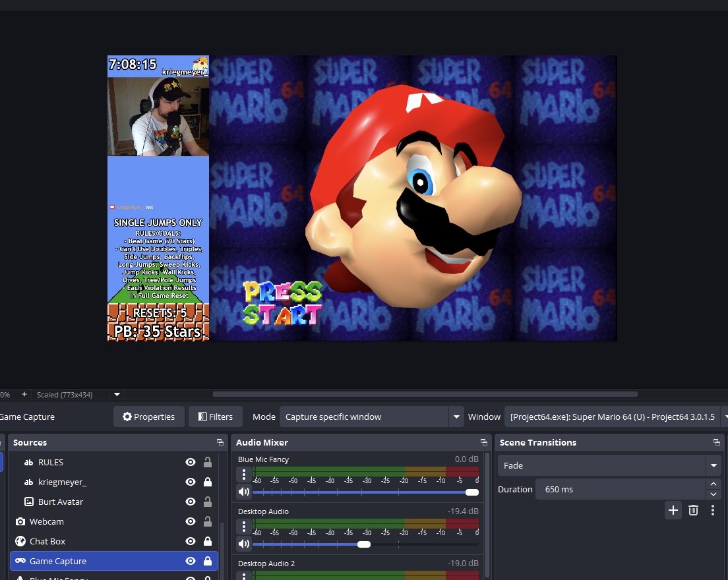Screen dimensions: 728x580
Task: Delete the scene transition with trash icon
Action: pos(693,510)
